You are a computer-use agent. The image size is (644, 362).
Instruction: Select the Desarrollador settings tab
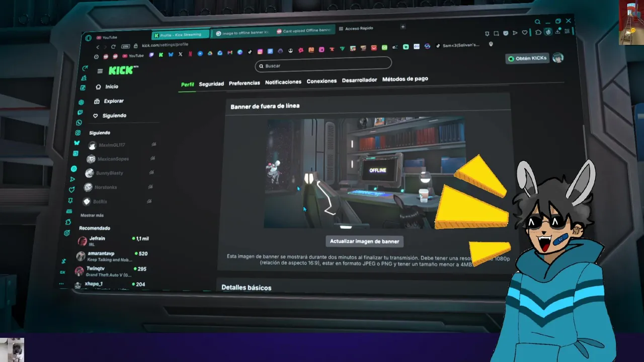pos(359,80)
